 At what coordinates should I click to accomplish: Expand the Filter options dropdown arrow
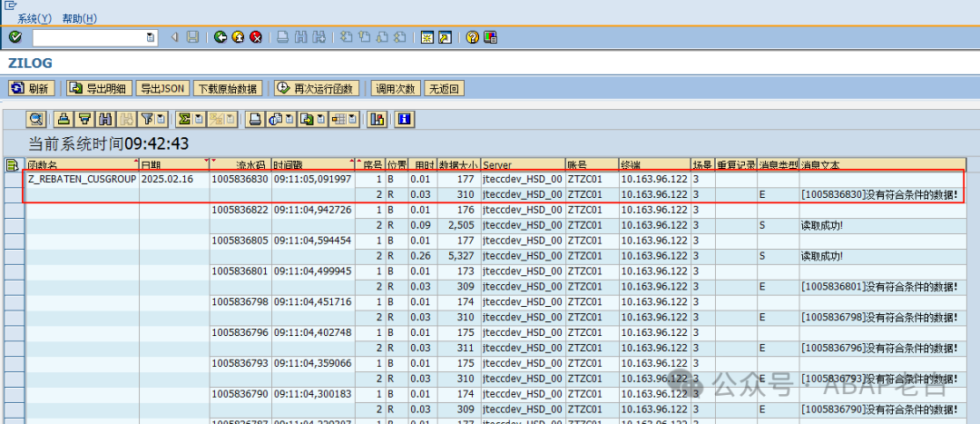tap(161, 119)
